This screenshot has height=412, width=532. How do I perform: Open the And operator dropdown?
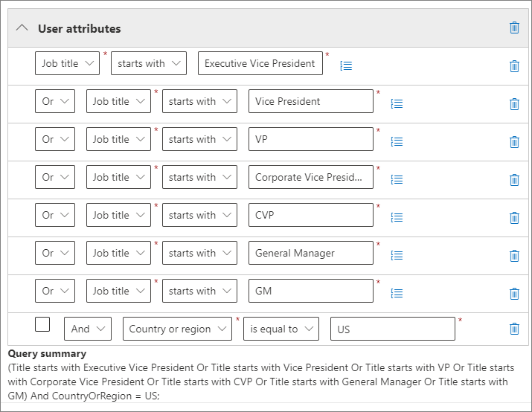(88, 329)
